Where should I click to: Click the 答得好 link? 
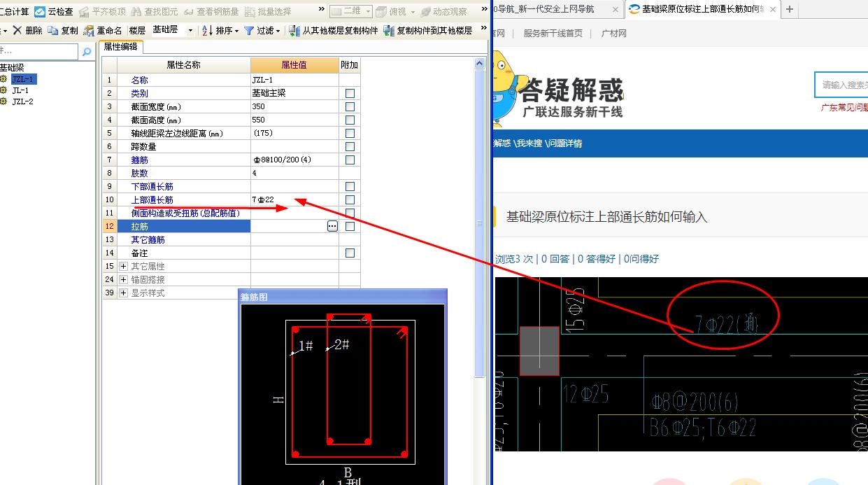597,259
